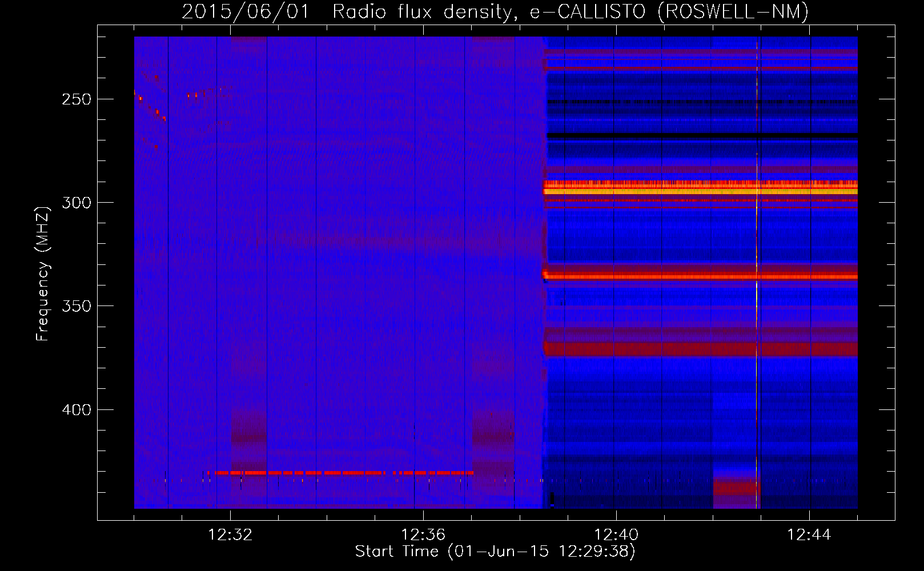Click the 12:32 time tick label
Viewport: 924px width, 571px height.
(x=230, y=535)
